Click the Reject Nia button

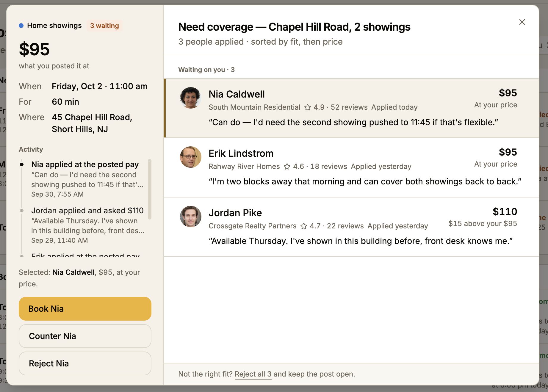pos(85,363)
